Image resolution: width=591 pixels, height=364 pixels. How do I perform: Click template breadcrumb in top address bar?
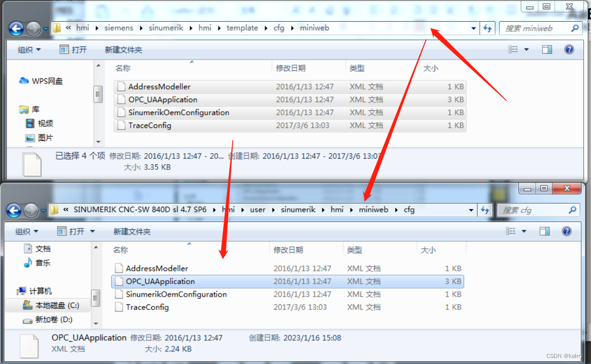pos(242,28)
